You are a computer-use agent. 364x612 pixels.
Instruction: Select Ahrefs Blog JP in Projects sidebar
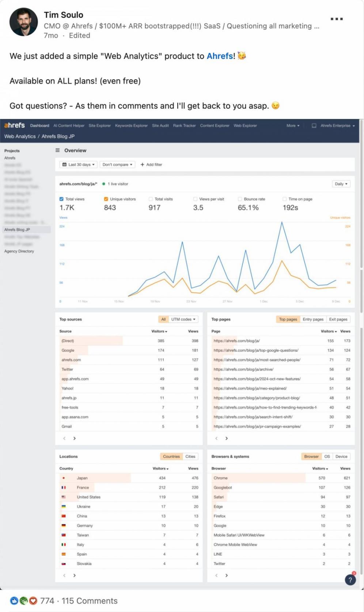(26, 230)
